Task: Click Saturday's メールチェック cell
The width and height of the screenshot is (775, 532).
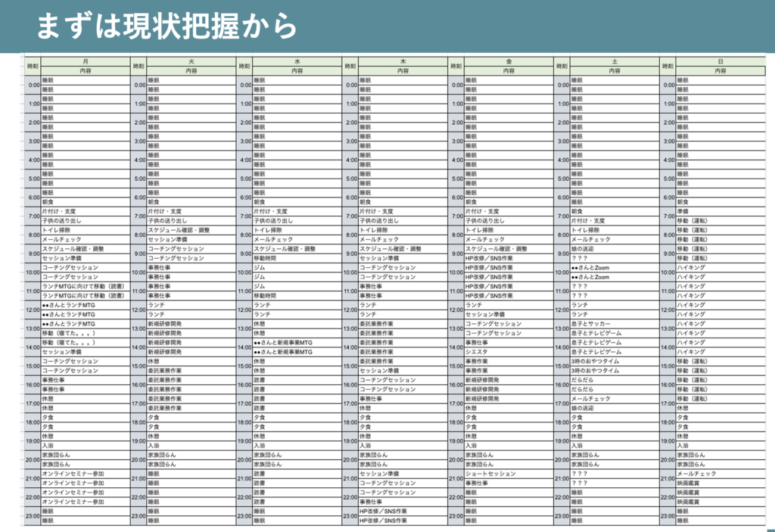Action: pyautogui.click(x=615, y=399)
